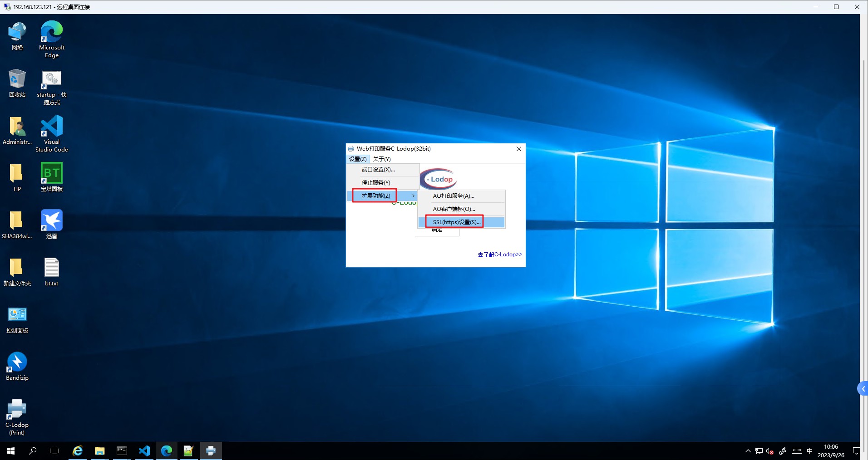This screenshot has width=868, height=460.
Task: Select the startup shortcut icon on desktop
Action: point(52,87)
